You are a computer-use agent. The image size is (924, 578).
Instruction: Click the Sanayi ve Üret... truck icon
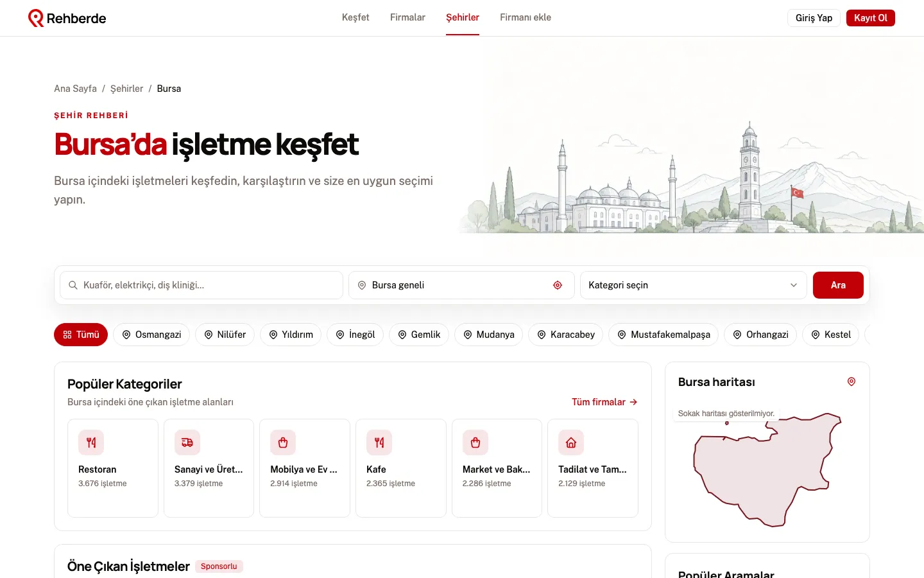pos(187,442)
